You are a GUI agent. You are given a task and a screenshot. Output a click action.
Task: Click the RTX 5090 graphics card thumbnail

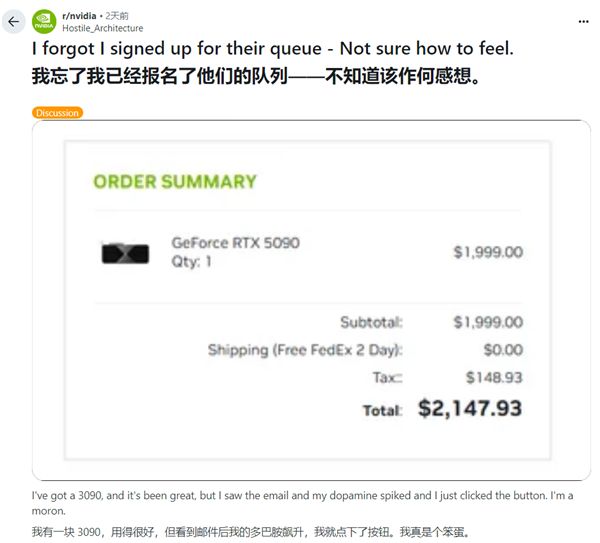coord(125,253)
